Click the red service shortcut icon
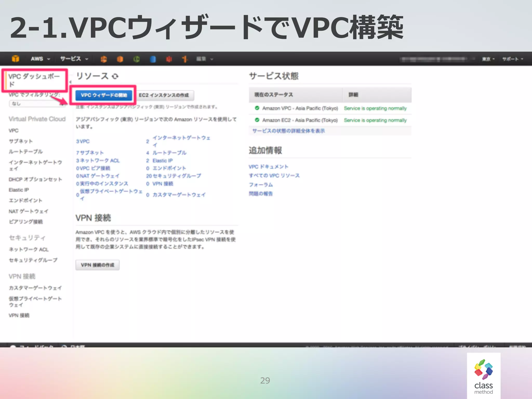 pyautogui.click(x=169, y=59)
